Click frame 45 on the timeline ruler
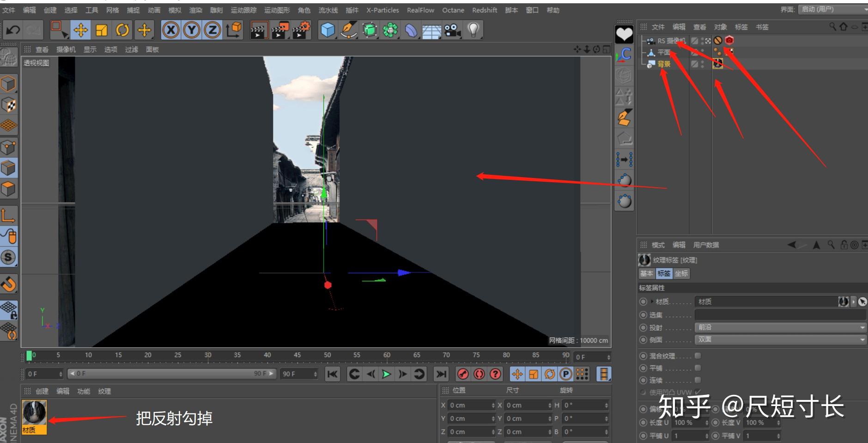Viewport: 868px width, 443px height. 297,355
